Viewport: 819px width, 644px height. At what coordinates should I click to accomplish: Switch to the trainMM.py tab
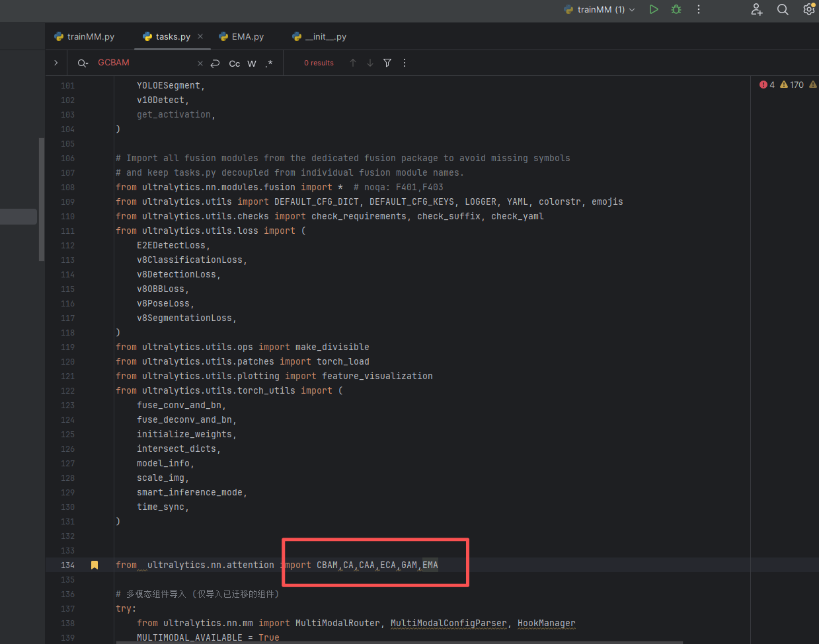pos(85,37)
